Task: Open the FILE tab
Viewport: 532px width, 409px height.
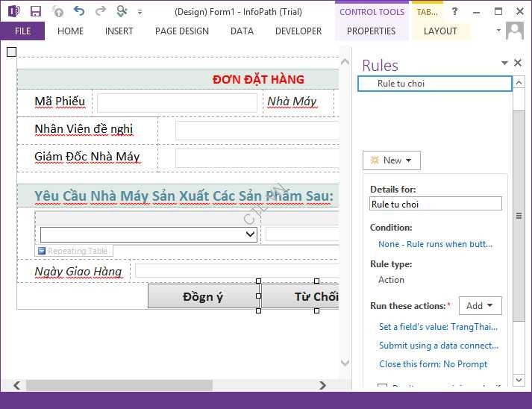Action: tap(22, 31)
